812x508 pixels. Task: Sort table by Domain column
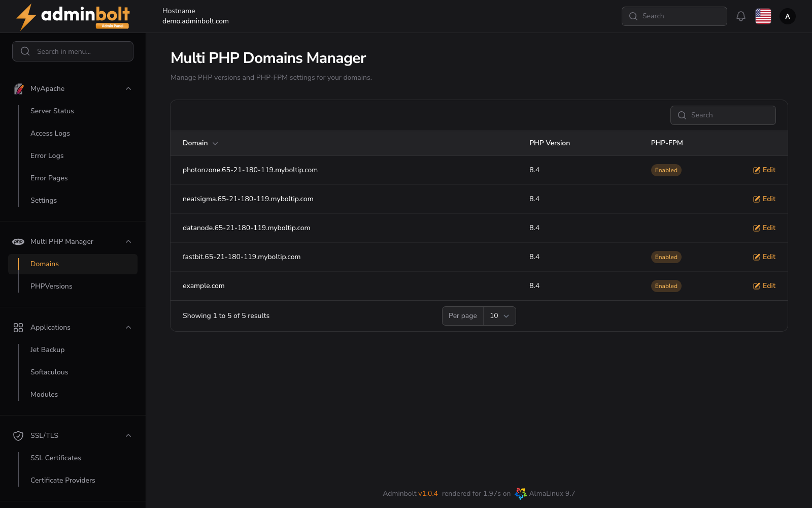pyautogui.click(x=200, y=143)
